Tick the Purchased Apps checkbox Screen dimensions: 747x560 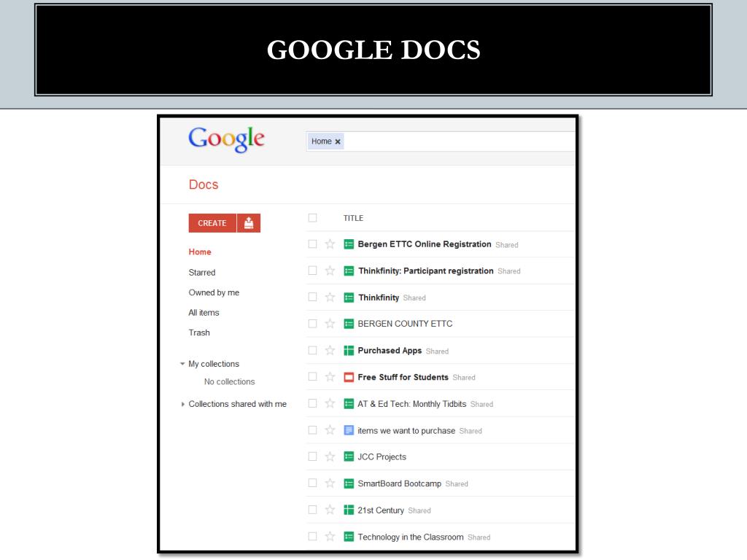pos(312,350)
